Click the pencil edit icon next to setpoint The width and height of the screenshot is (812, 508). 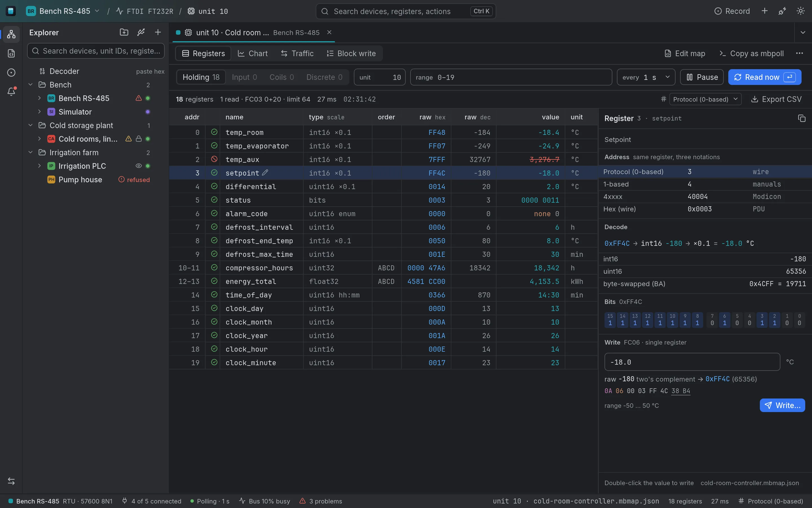coord(265,173)
